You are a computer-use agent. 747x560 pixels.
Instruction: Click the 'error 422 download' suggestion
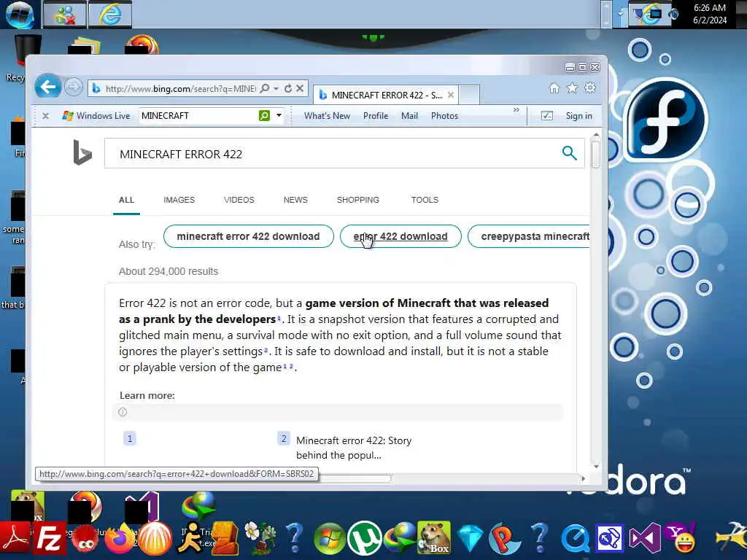(x=400, y=236)
